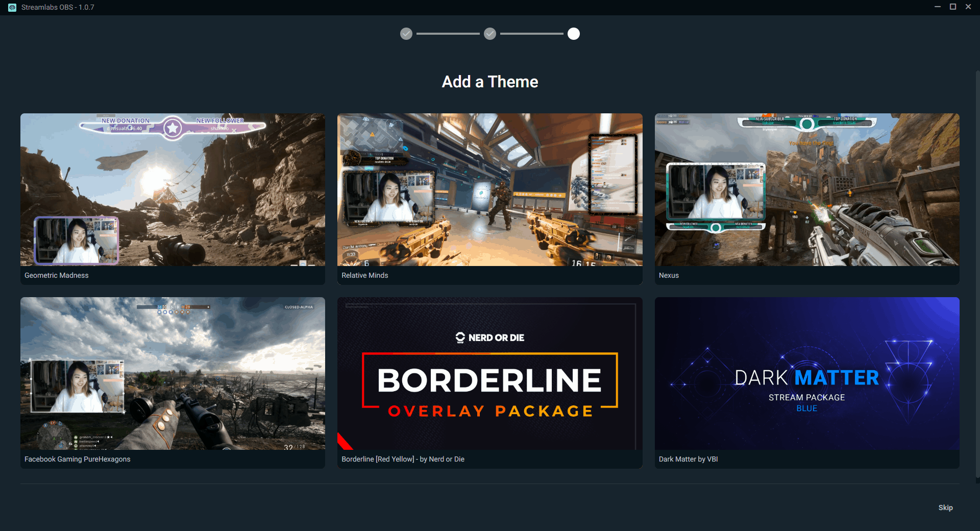Choose the Nexus theme thumbnail
The image size is (980, 531).
point(807,189)
